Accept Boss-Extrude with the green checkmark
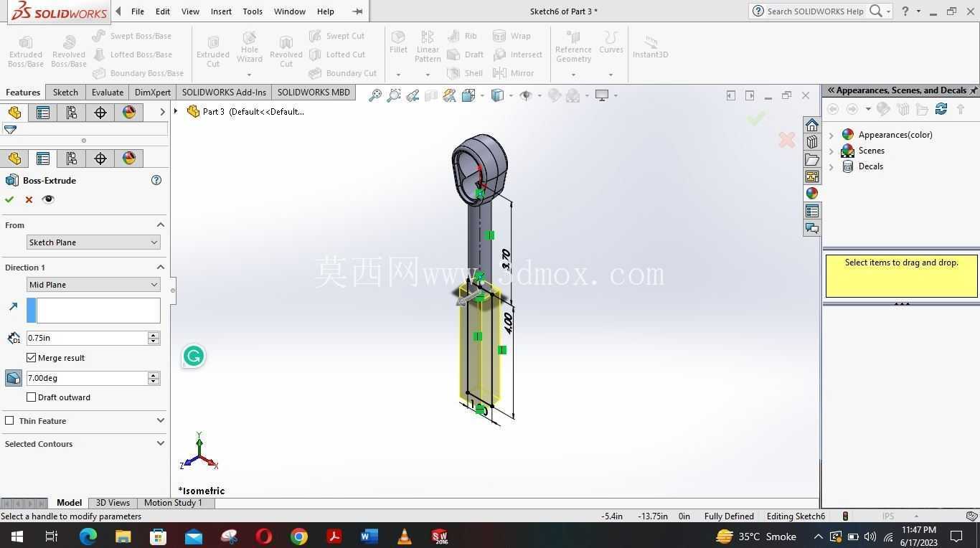Screen dimensions: 980x548 (x=9, y=199)
